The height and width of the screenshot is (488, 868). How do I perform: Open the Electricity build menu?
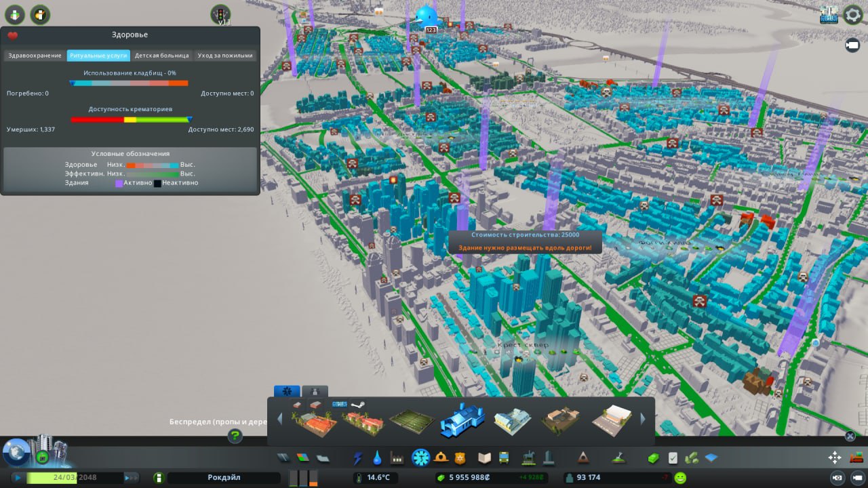coord(358,458)
